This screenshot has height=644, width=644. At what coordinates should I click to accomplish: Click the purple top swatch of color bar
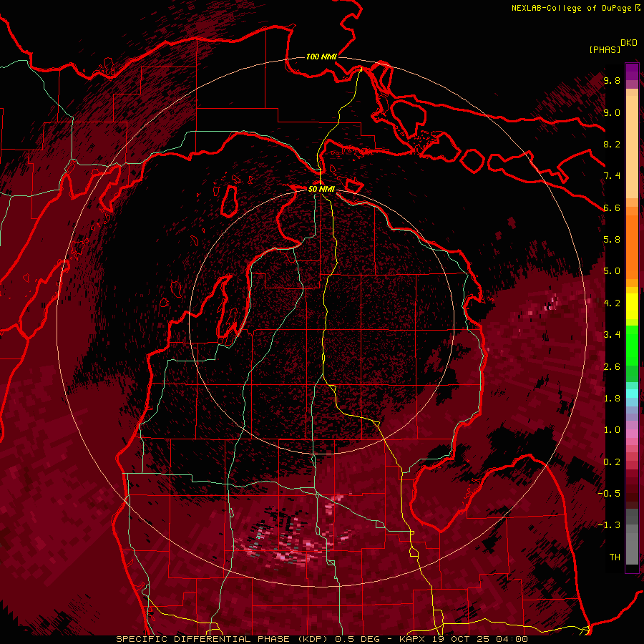[632, 72]
